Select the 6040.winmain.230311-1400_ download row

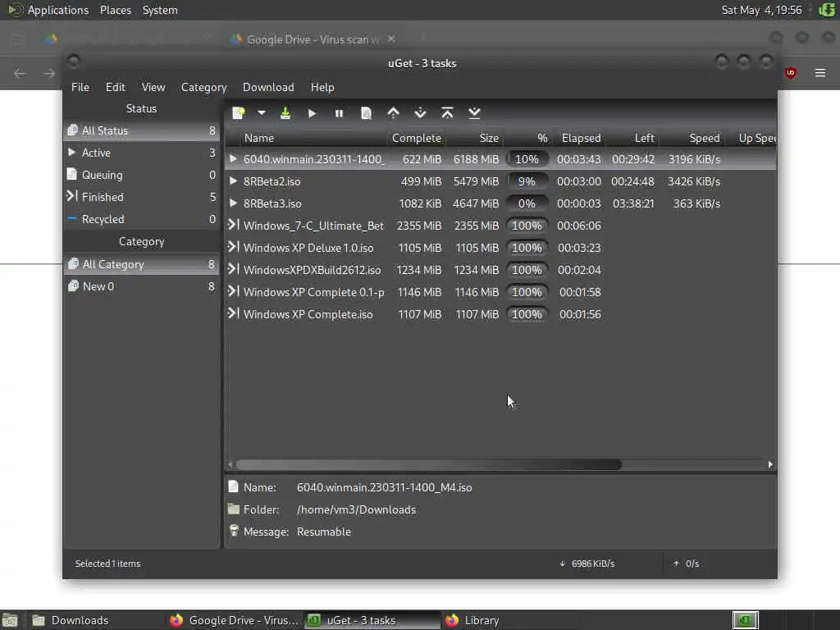click(500, 159)
